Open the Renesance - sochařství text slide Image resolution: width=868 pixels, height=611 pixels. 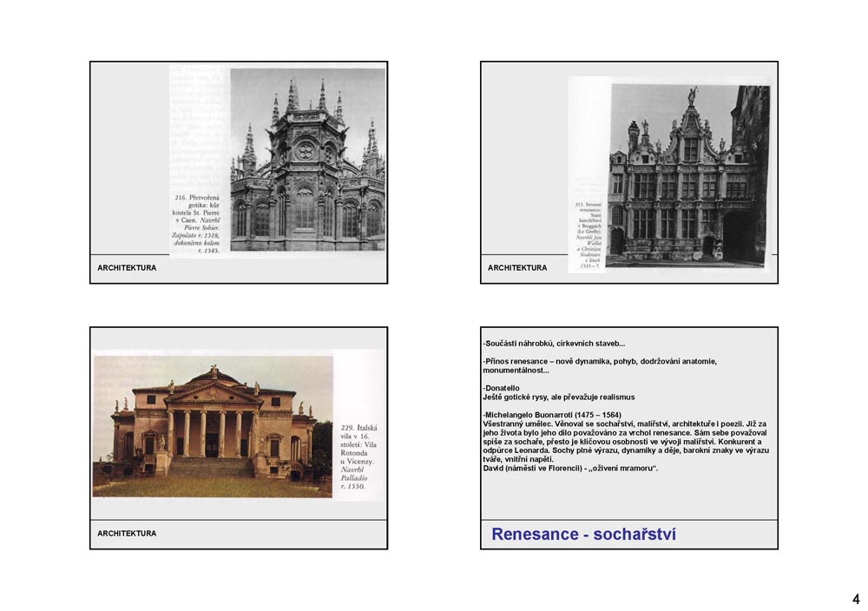[628, 437]
